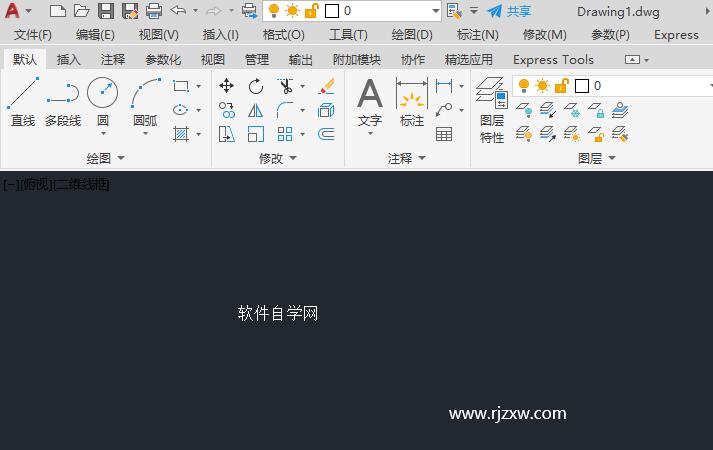
Task: Click the Linear dimension icon
Action: (x=444, y=85)
